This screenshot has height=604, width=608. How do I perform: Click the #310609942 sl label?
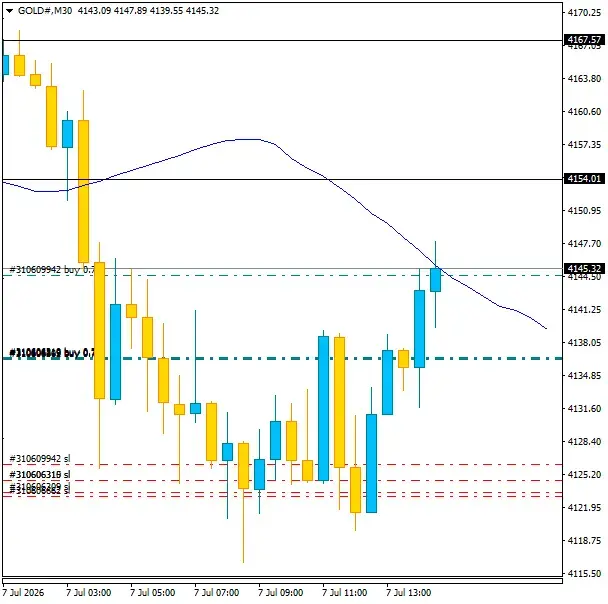click(x=40, y=459)
